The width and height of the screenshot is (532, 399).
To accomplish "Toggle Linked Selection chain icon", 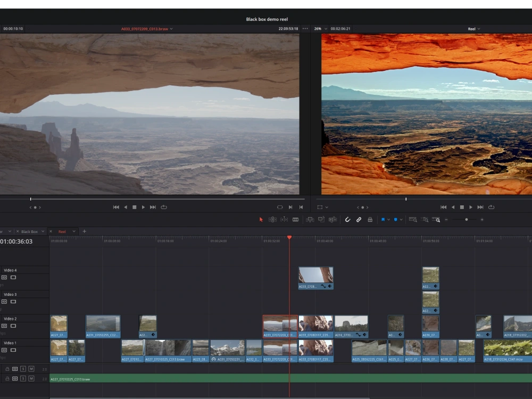I will coord(359,220).
